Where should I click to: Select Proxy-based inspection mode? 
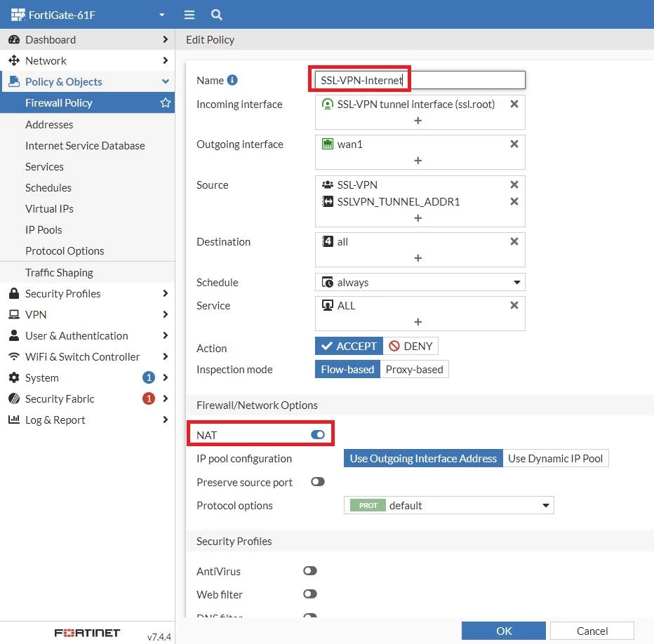(414, 369)
